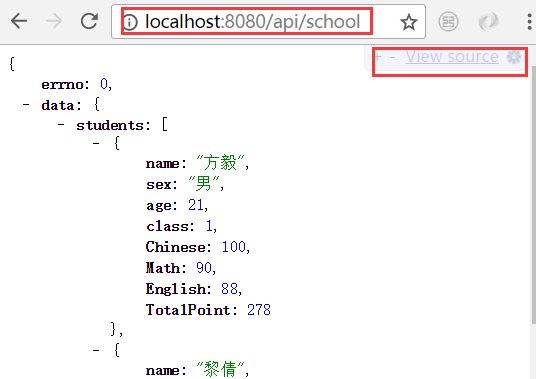Click the View source link
Image resolution: width=536 pixels, height=379 pixels.
[x=452, y=57]
